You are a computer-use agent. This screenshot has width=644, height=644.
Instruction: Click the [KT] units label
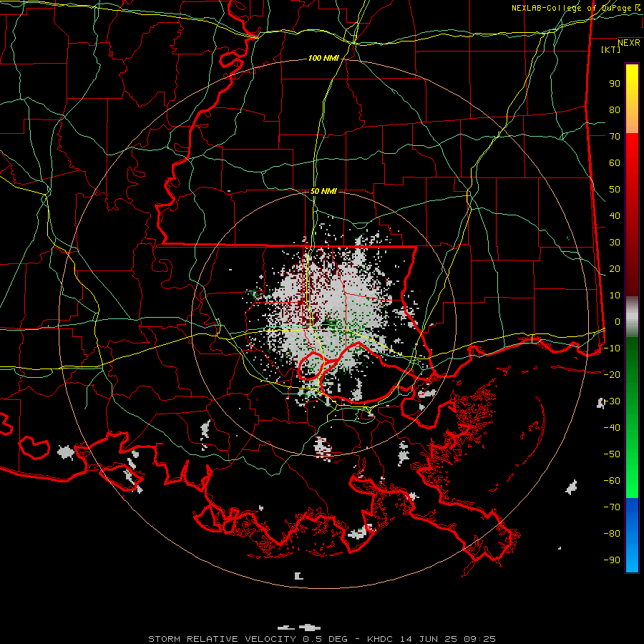(611, 49)
